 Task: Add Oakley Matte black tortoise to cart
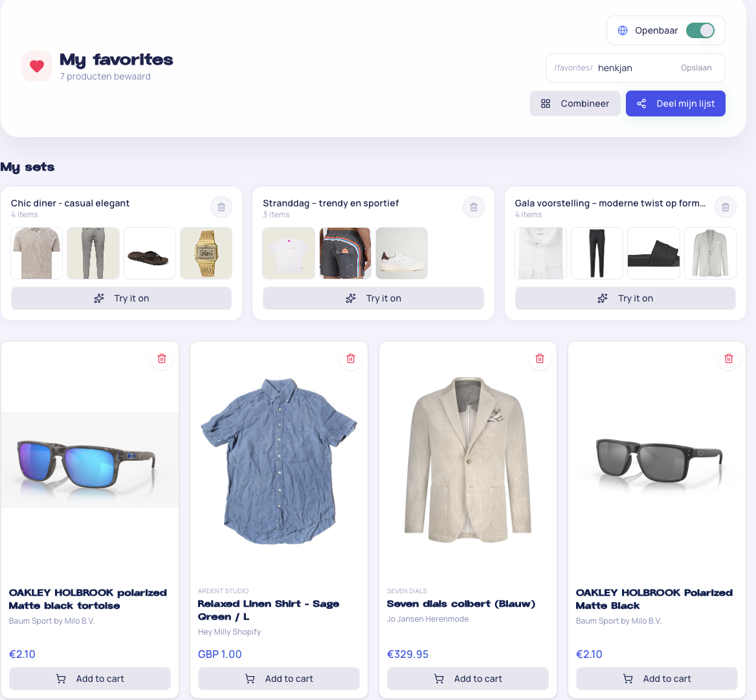90,678
